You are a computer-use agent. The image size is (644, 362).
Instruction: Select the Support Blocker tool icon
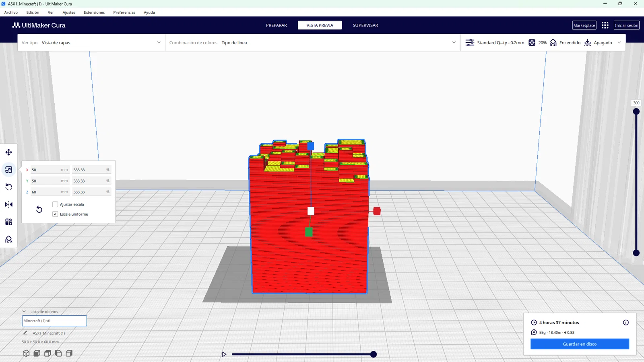tap(8, 239)
